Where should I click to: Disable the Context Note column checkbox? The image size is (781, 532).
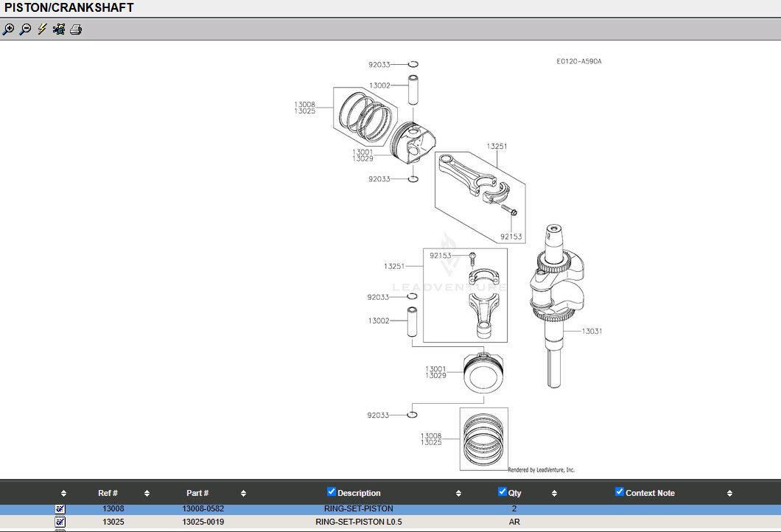620,491
